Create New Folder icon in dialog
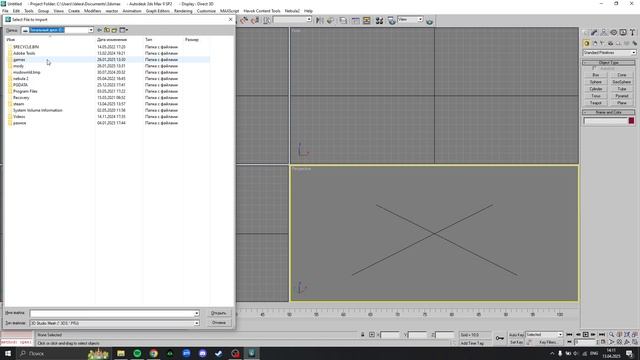The image size is (640, 360). pos(115,30)
